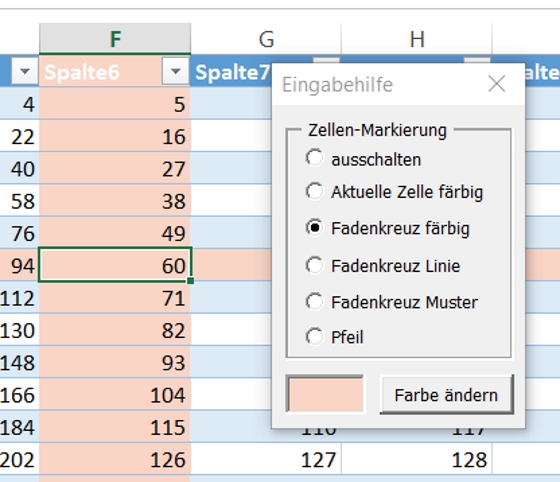The height and width of the screenshot is (482, 560).
Task: Click cell with value 148
Action: 19,362
